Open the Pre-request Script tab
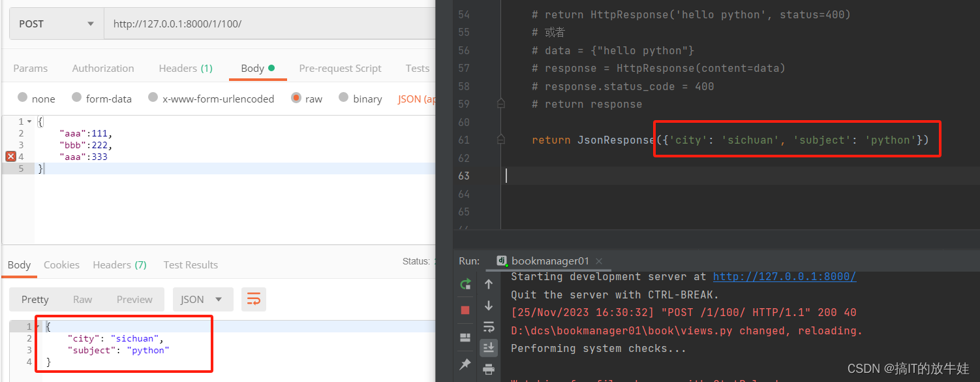 point(340,69)
